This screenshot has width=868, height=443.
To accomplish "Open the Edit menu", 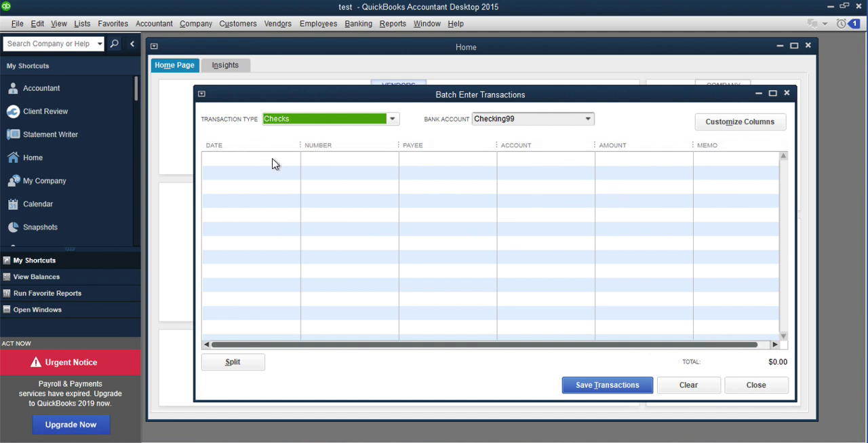I will point(37,24).
